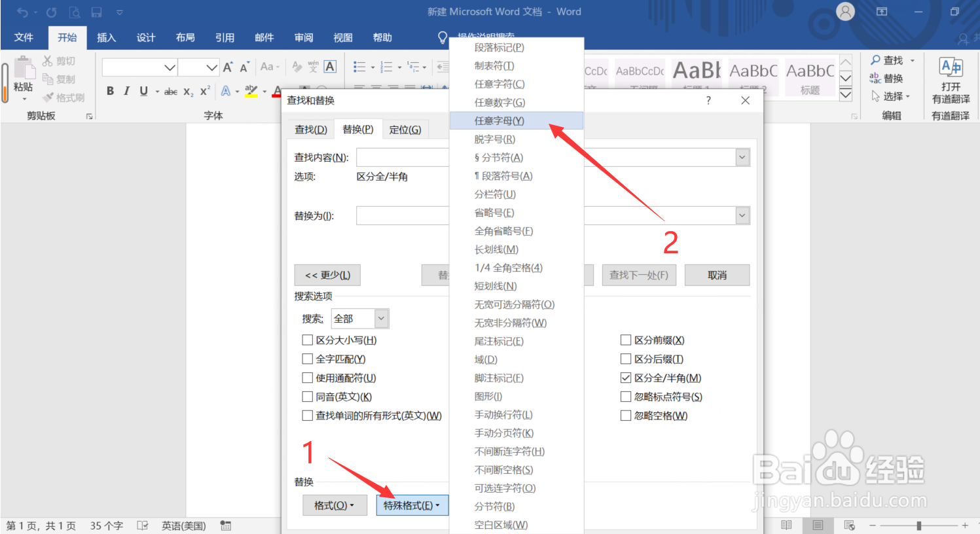The image size is (980, 534).
Task: Uncheck the 区分全/半角 option
Action: click(626, 378)
